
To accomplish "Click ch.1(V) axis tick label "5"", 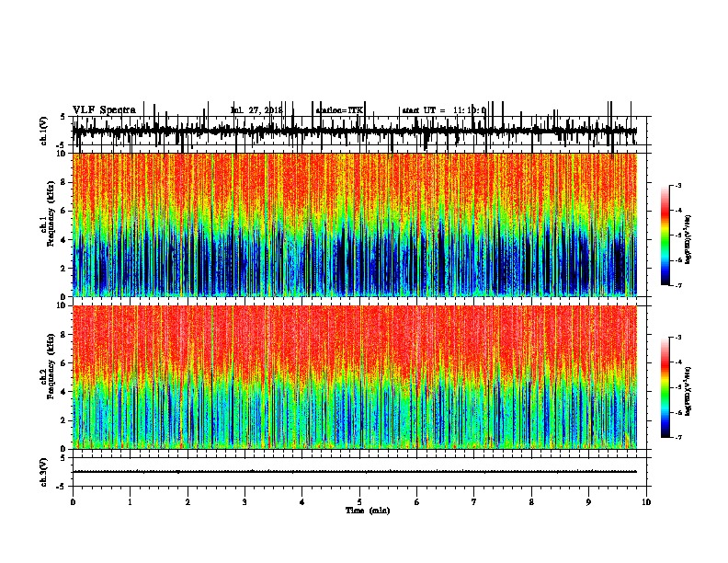I will [x=63, y=117].
